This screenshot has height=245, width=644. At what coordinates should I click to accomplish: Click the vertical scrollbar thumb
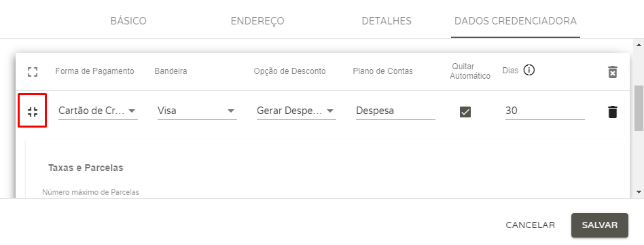(639, 109)
